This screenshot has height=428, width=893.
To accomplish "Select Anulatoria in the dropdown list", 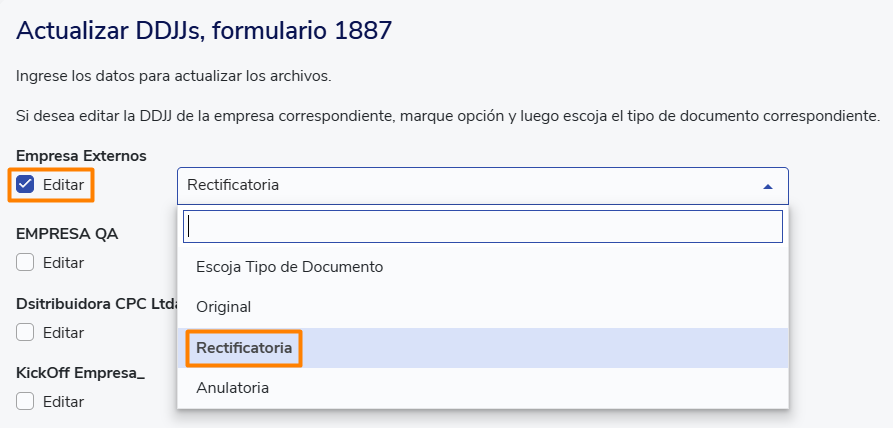I will (232, 387).
